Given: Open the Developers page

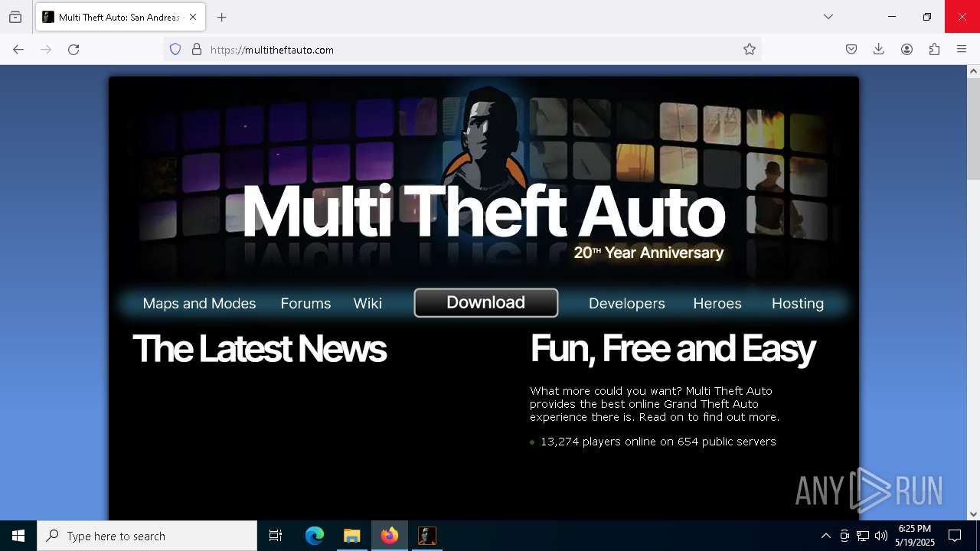Looking at the screenshot, I should pos(627,303).
